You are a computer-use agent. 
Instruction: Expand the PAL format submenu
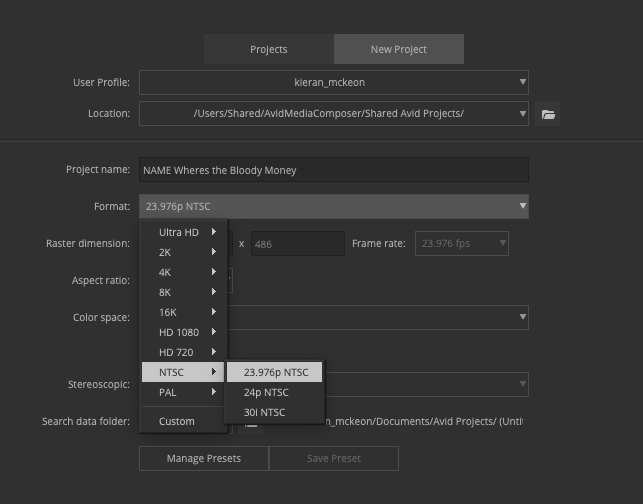click(x=183, y=392)
